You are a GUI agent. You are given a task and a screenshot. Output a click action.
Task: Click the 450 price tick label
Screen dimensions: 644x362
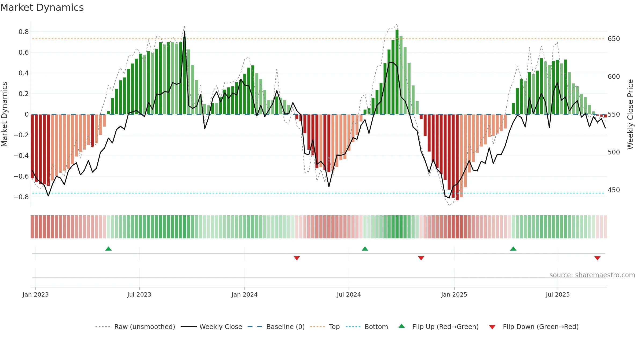[x=614, y=190]
